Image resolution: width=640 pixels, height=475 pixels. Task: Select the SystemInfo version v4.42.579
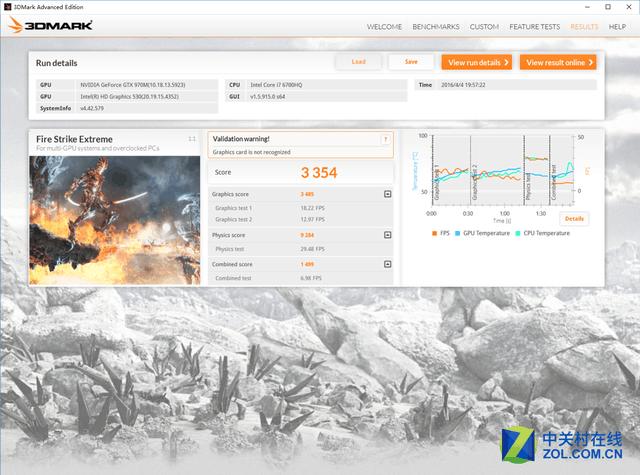point(92,109)
